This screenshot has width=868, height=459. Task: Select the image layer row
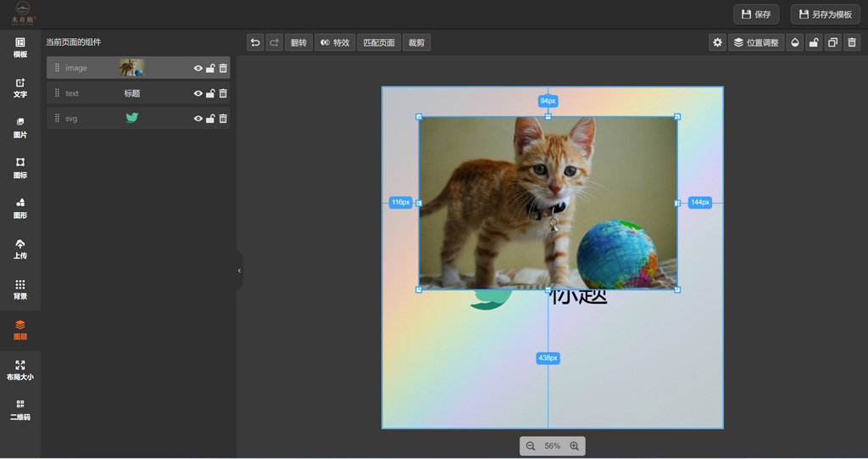tap(138, 68)
